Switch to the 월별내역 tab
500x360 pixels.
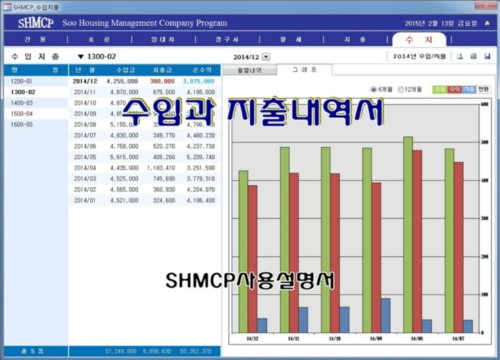point(249,70)
